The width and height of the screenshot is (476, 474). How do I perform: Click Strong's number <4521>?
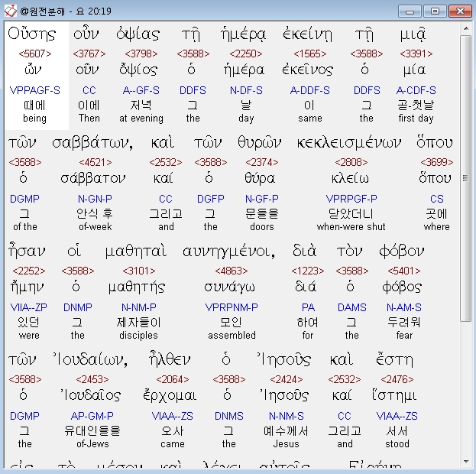point(96,162)
